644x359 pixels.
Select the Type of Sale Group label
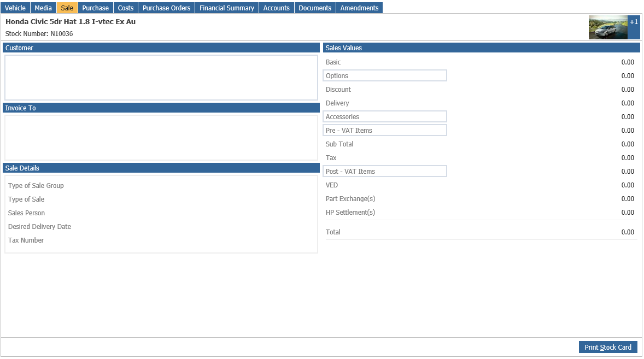pyautogui.click(x=36, y=185)
